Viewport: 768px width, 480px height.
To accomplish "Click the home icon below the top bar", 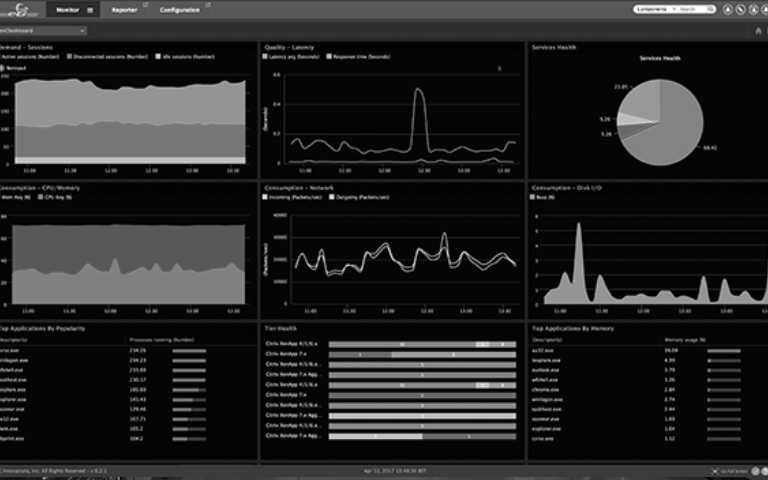I will click(x=757, y=30).
